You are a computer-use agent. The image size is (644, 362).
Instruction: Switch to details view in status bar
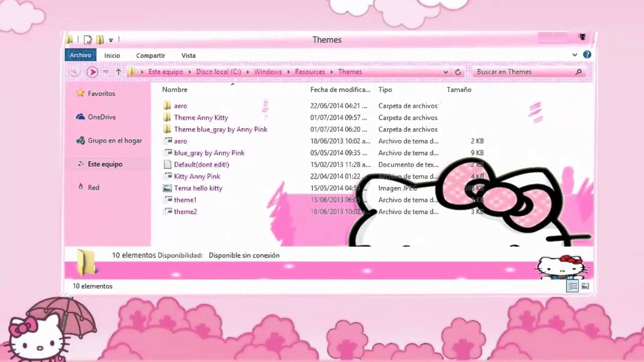point(573,286)
